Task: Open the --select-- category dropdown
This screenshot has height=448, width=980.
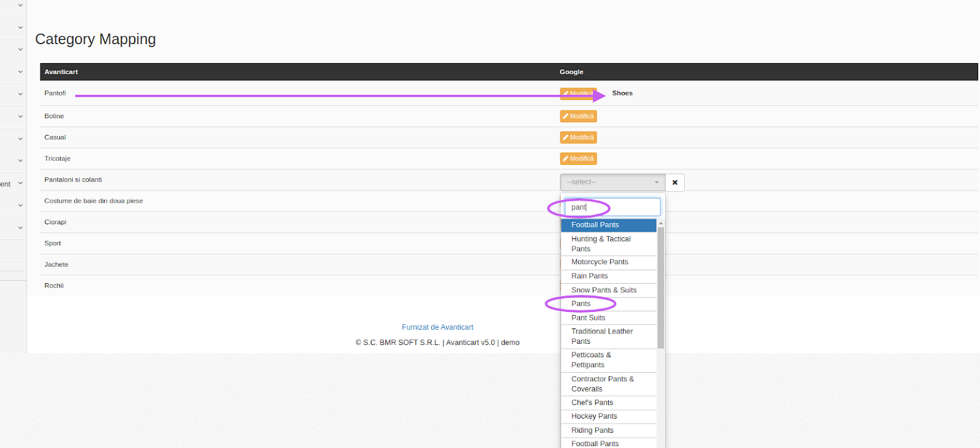Action: [612, 182]
